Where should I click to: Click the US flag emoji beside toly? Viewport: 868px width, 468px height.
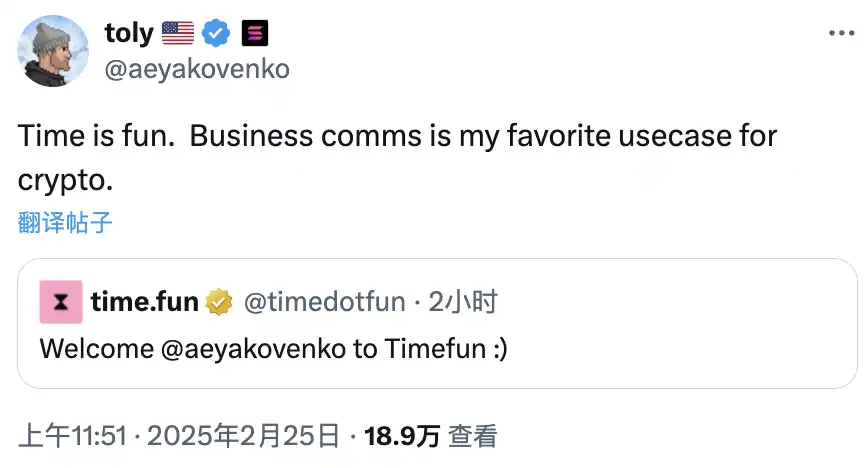[177, 34]
